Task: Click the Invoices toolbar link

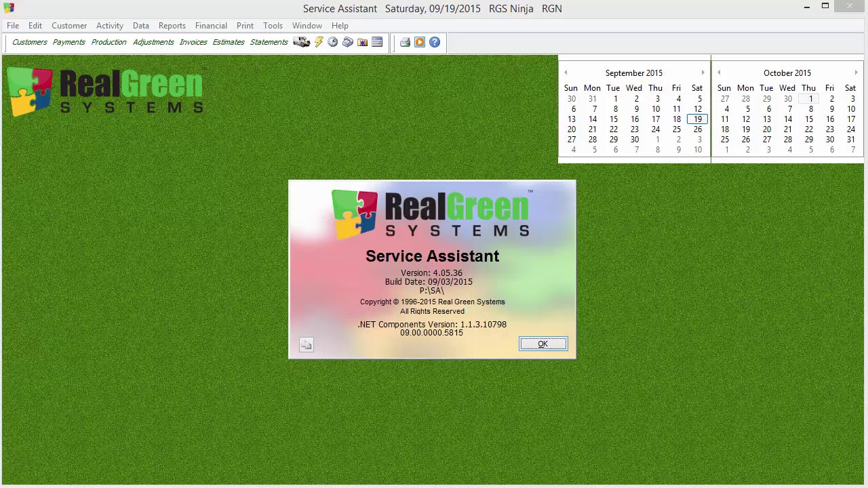Action: [x=193, y=42]
